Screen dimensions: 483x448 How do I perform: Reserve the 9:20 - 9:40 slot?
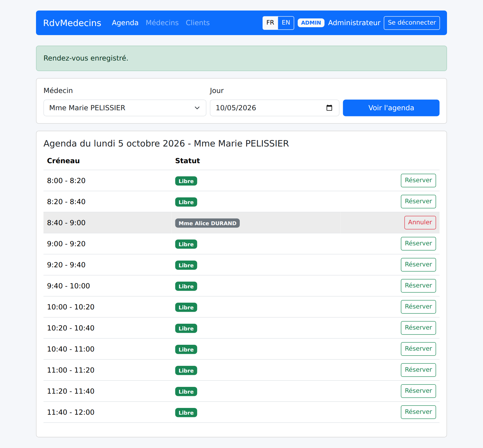tap(418, 265)
